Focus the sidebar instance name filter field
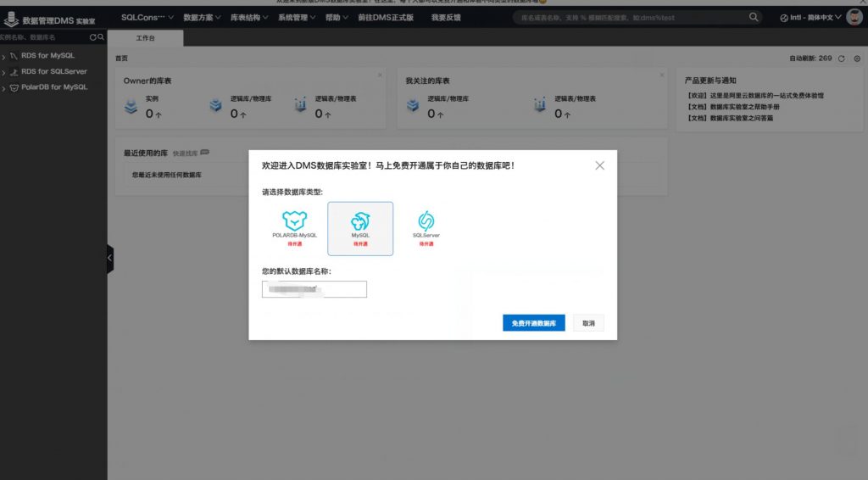Viewport: 868px width, 480px height. coord(44,37)
